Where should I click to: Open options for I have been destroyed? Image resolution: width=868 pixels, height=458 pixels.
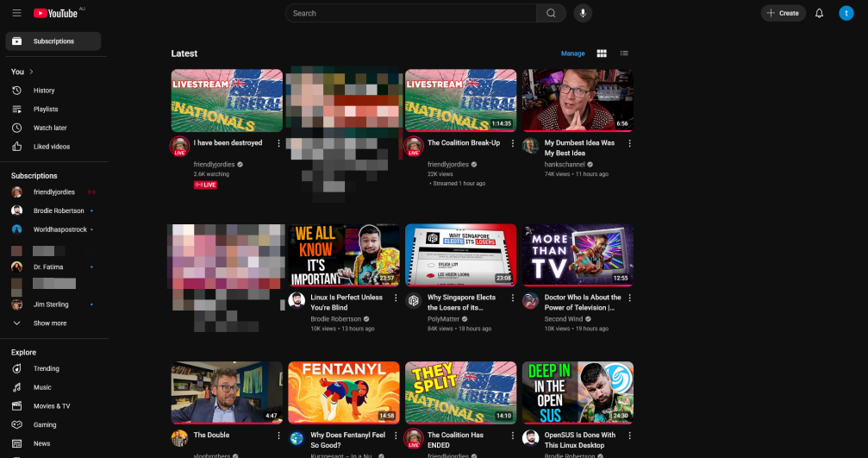[278, 143]
